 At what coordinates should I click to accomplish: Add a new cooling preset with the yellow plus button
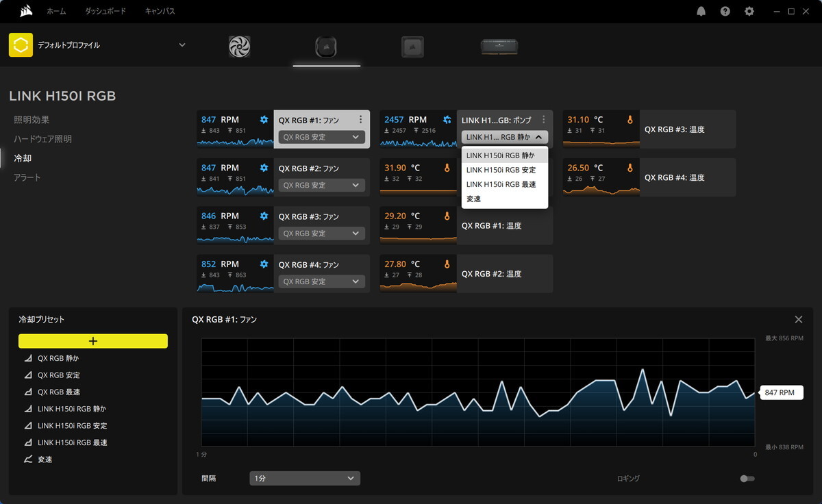point(93,341)
